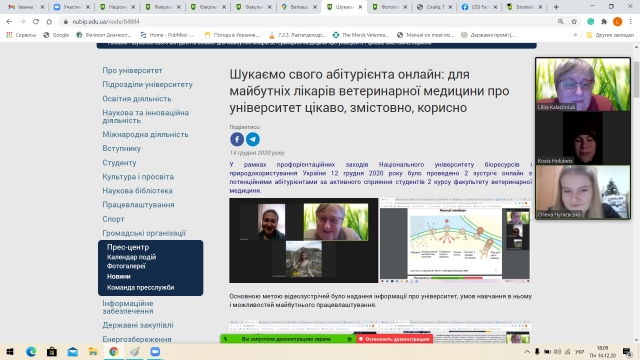Open the Chrome three-dot menu

pos(631,22)
